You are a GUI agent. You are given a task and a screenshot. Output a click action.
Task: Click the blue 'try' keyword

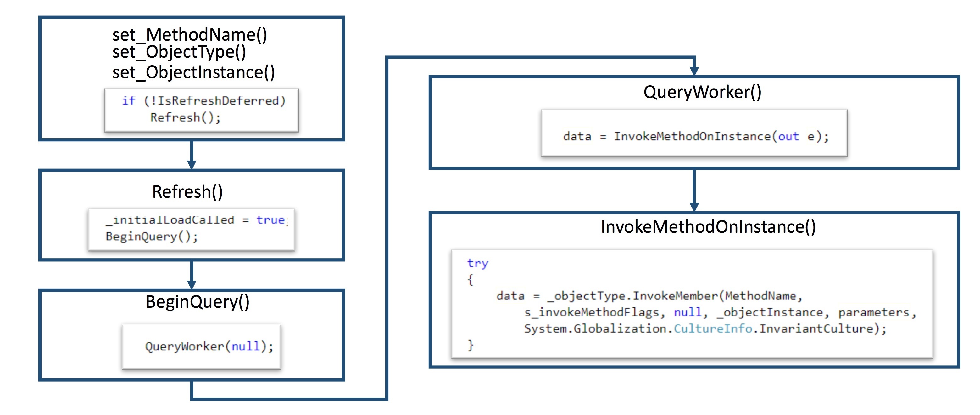[x=477, y=263]
